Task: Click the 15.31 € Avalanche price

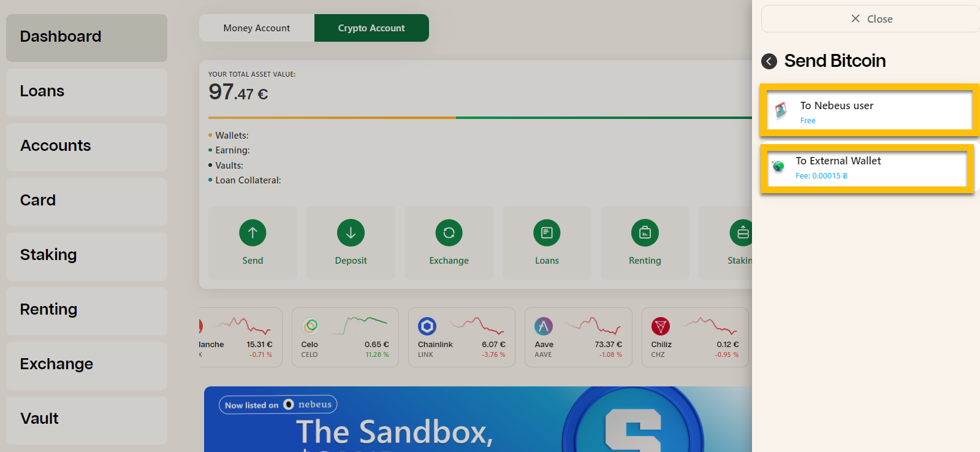Action: click(259, 345)
